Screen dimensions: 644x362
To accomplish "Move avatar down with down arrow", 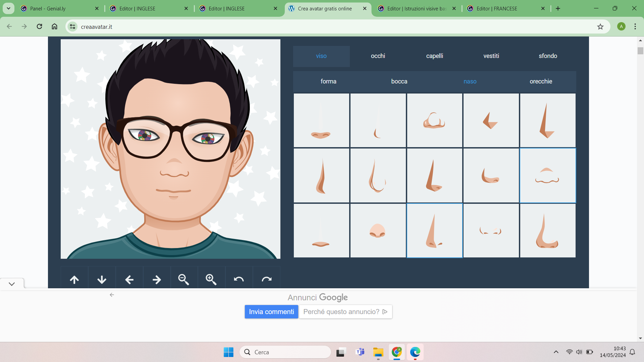I will click(102, 279).
